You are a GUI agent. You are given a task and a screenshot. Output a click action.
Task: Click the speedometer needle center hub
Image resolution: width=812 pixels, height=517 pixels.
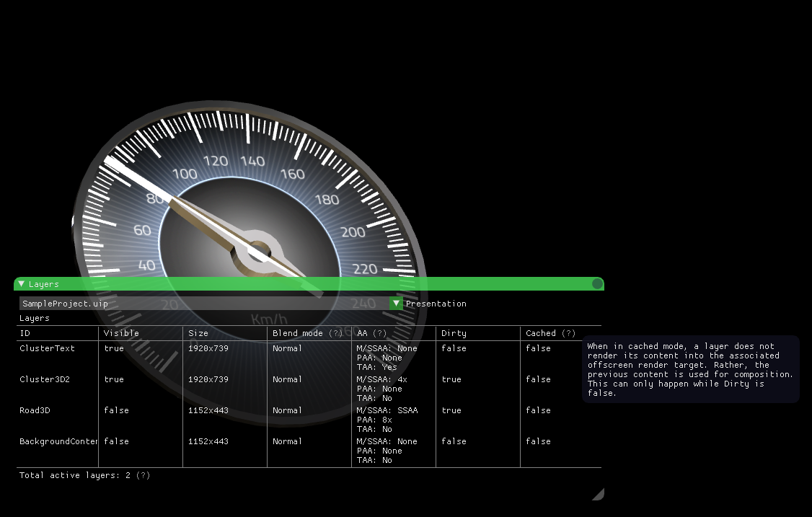(x=258, y=252)
